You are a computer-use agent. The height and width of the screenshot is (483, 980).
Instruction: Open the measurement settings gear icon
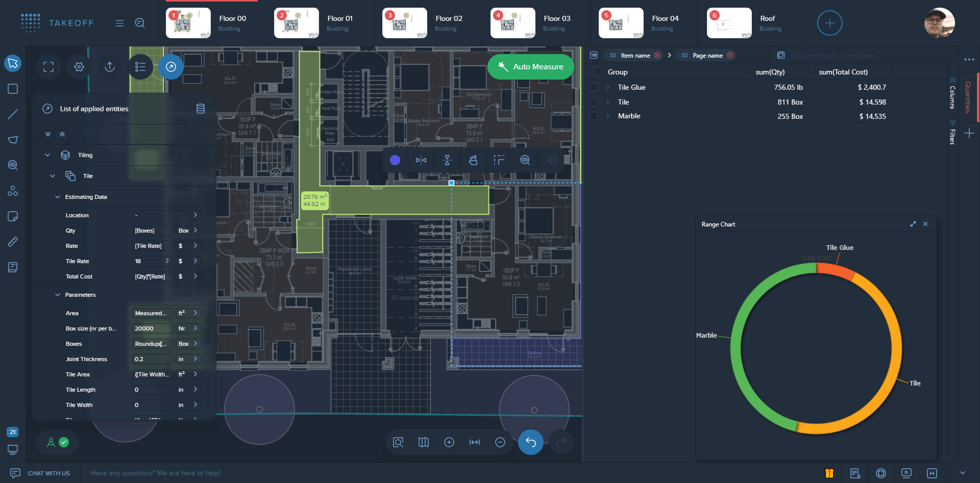(79, 66)
